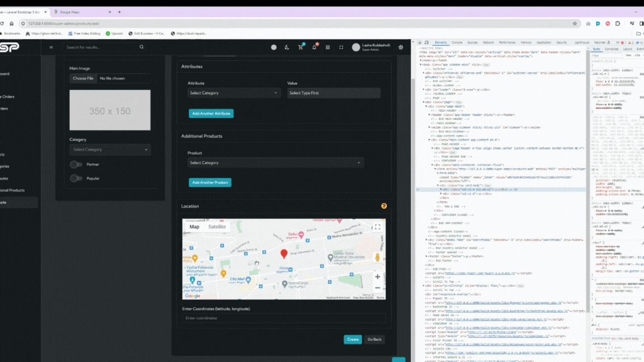Expand the head node in Elements tree
Screen dimensions: 644x362
tap(421, 60)
